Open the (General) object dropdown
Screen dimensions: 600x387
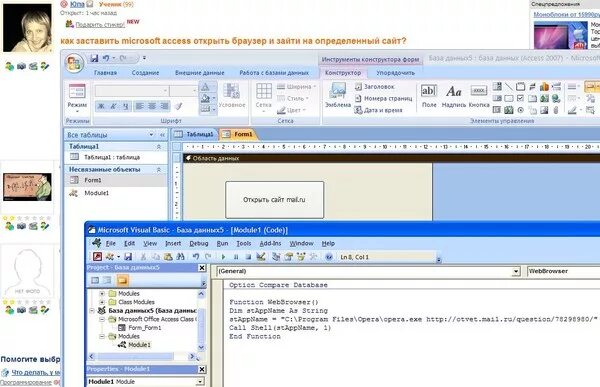coord(516,271)
